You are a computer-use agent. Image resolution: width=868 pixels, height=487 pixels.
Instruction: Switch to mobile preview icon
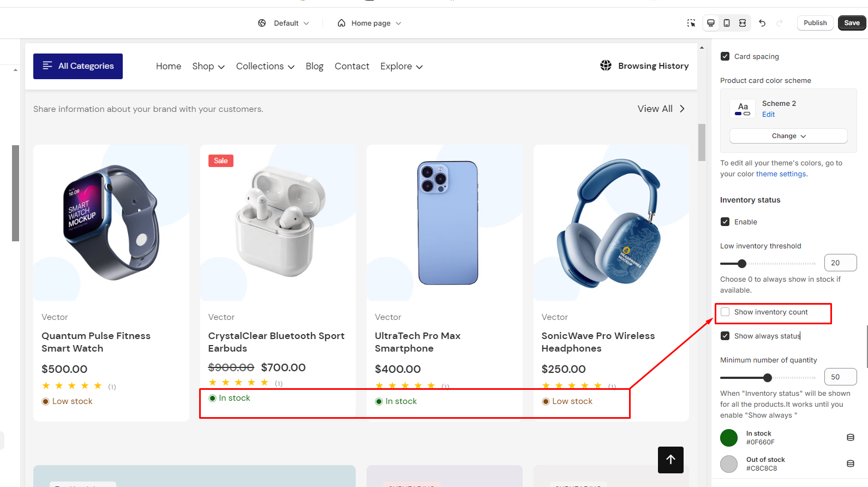pos(727,23)
